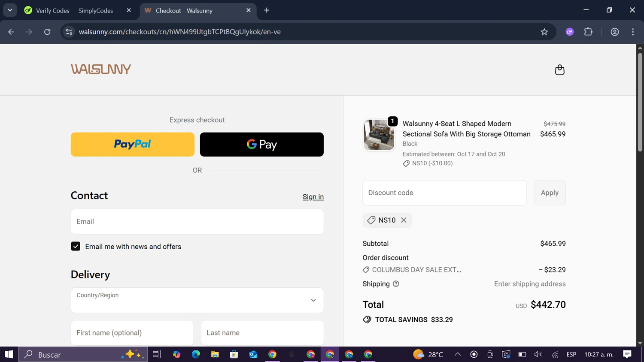Screen dimensions: 644x362
Task: Open the battery status tray icon
Action: tap(522, 354)
